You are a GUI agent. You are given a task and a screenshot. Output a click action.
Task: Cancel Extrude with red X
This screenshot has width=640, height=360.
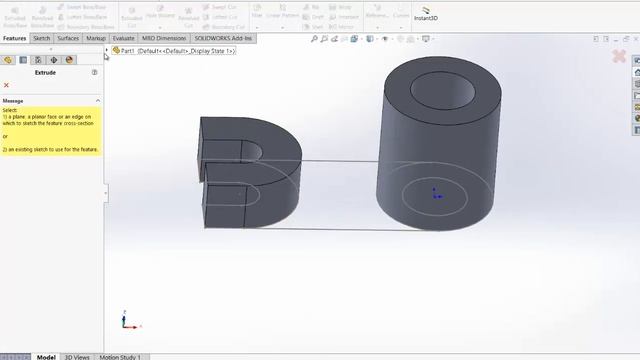point(6,85)
